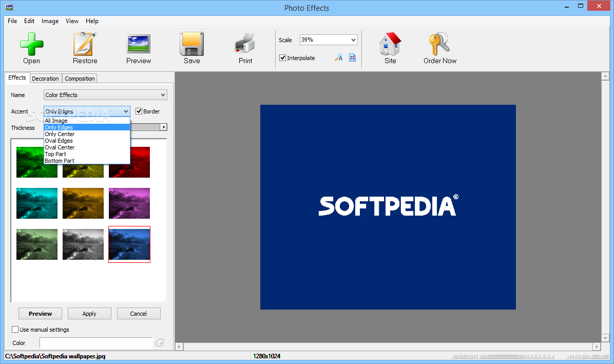The height and width of the screenshot is (364, 614).
Task: Pick Oval Edges accent option
Action: click(x=87, y=141)
